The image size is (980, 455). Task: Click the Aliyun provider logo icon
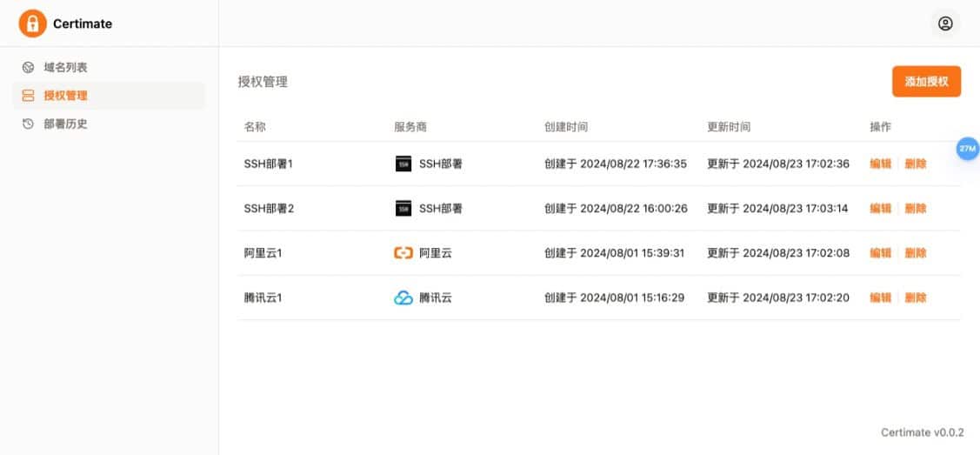pyautogui.click(x=403, y=253)
